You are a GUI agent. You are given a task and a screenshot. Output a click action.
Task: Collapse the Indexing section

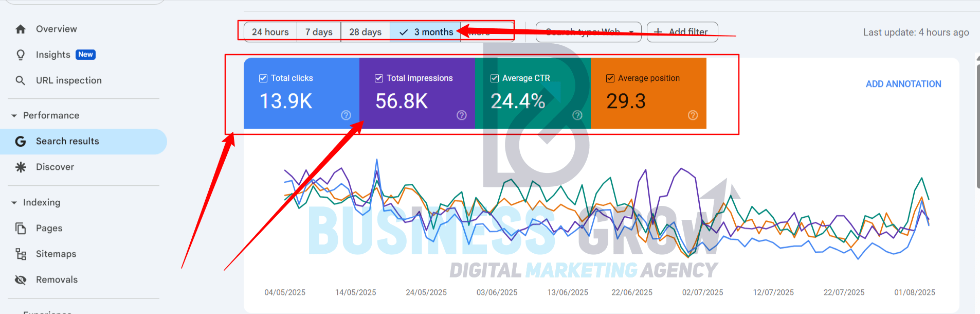(x=14, y=203)
